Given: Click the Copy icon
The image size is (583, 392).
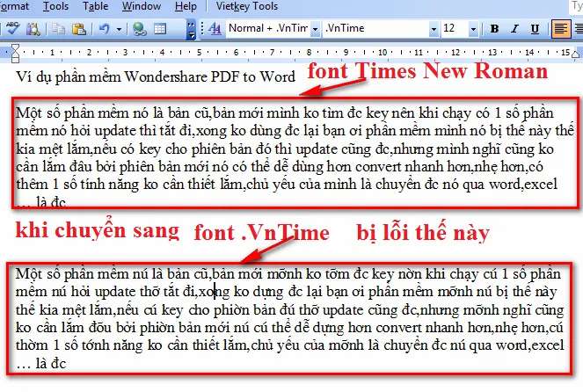Looking at the screenshot, I should 58,29.
